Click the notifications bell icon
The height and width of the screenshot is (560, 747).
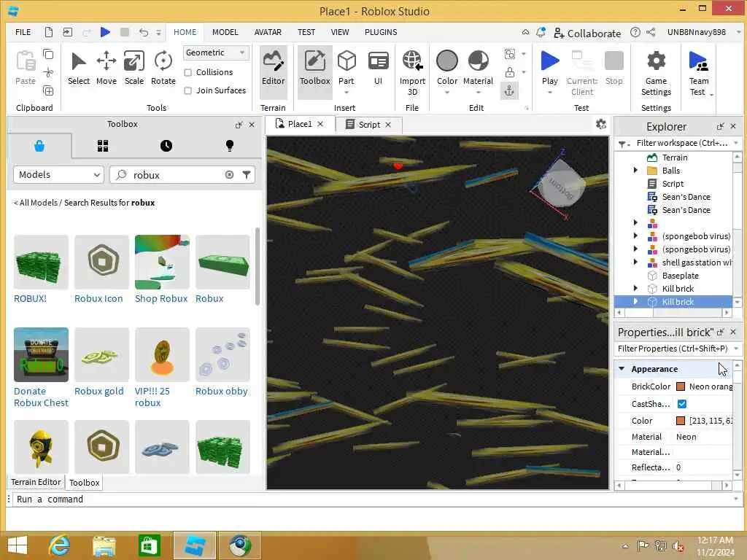click(541, 32)
